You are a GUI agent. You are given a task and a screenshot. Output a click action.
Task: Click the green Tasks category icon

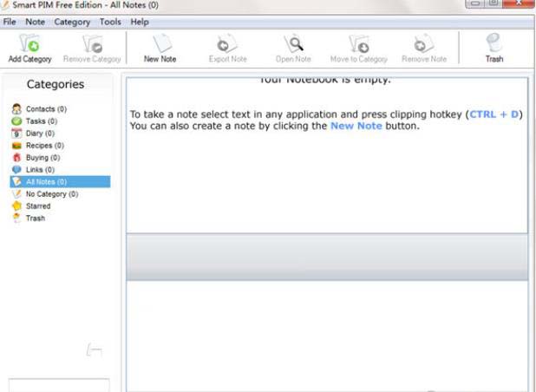[x=16, y=121]
